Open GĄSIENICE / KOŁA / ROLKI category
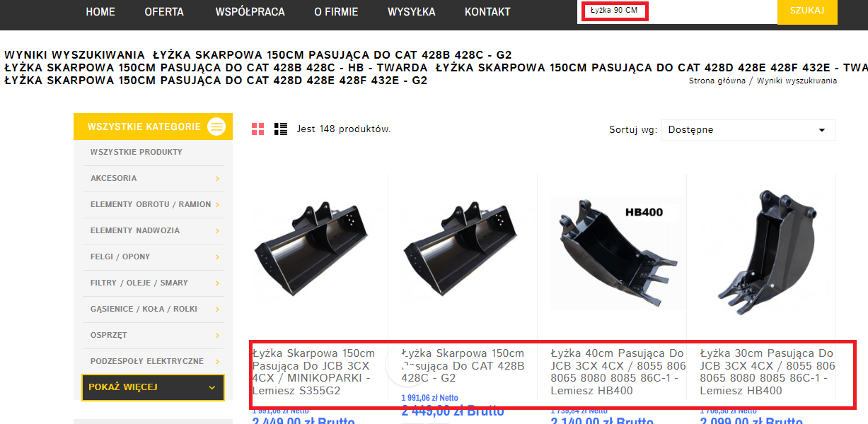This screenshot has height=424, width=868. click(143, 309)
